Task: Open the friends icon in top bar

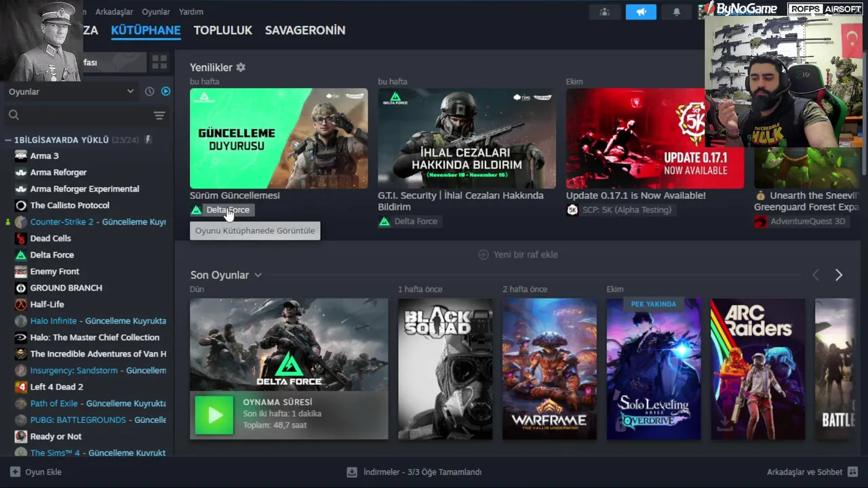Action: (x=604, y=12)
